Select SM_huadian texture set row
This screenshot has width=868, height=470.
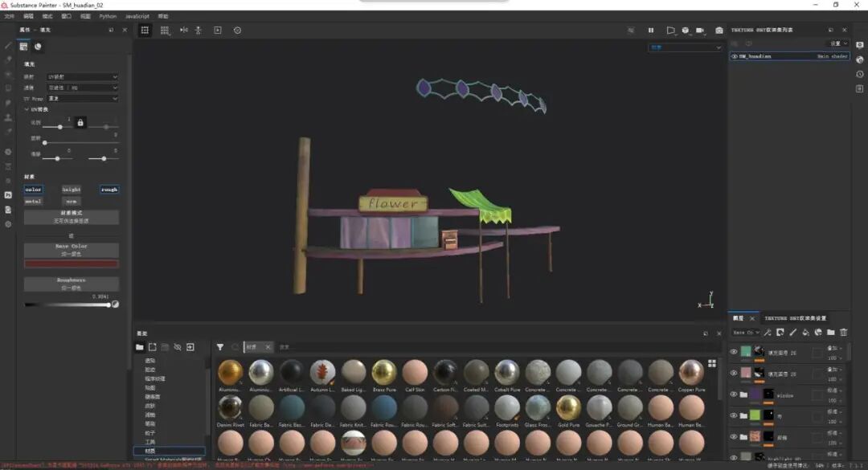coord(789,56)
